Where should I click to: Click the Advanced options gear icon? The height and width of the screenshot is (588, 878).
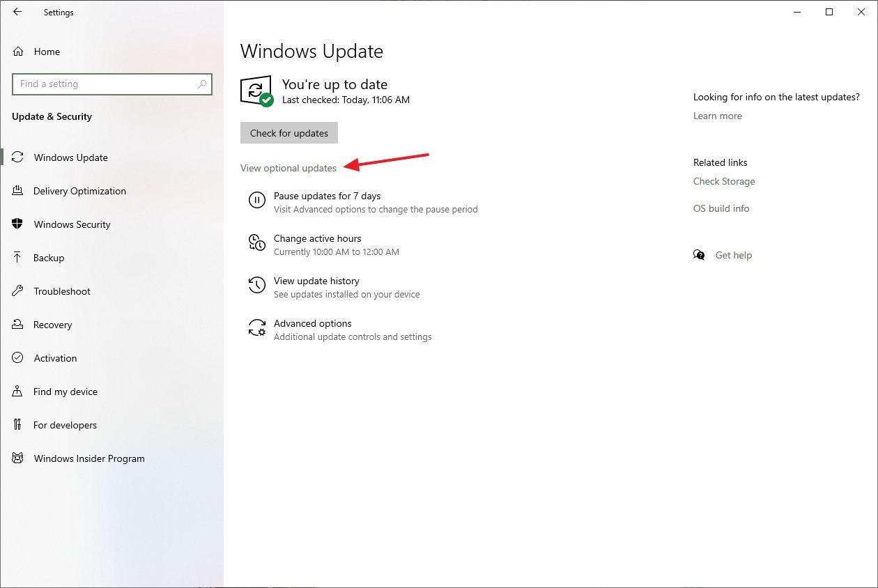click(x=257, y=328)
